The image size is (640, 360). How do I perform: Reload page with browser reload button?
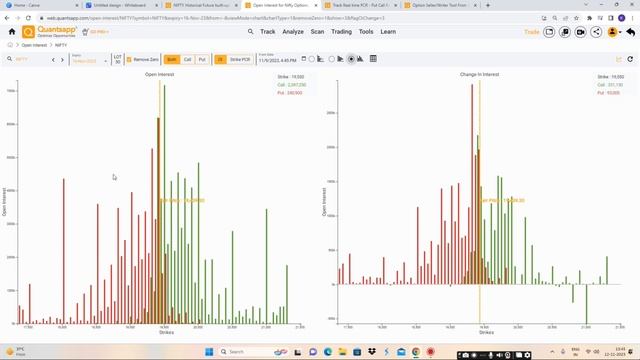[28, 18]
